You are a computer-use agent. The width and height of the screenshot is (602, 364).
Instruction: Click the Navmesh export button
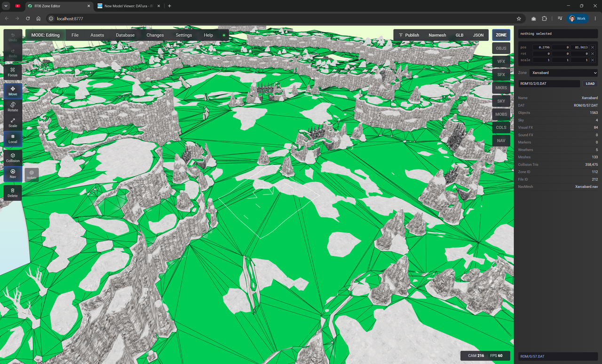(x=437, y=35)
